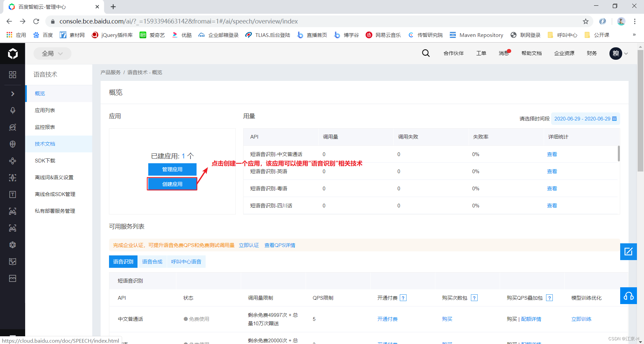
Task: Click 配额详情 link for 中文普通话
Action: [x=531, y=319]
